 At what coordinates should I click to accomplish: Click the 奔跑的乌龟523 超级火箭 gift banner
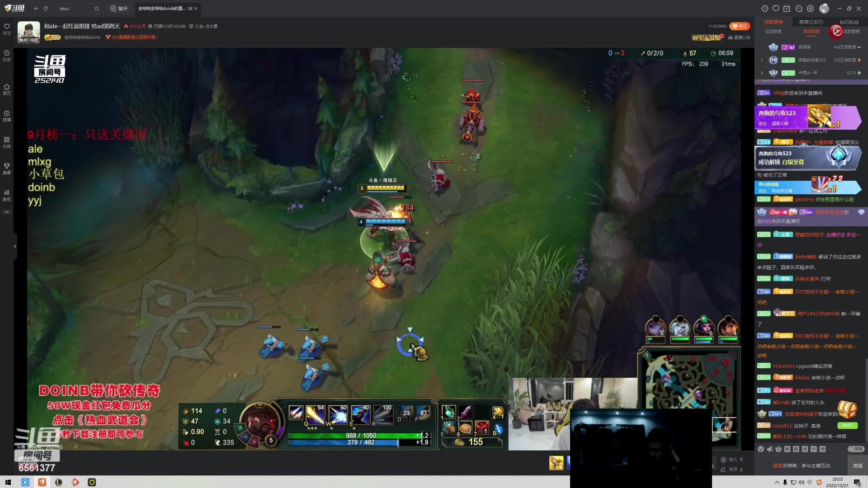coord(808,117)
